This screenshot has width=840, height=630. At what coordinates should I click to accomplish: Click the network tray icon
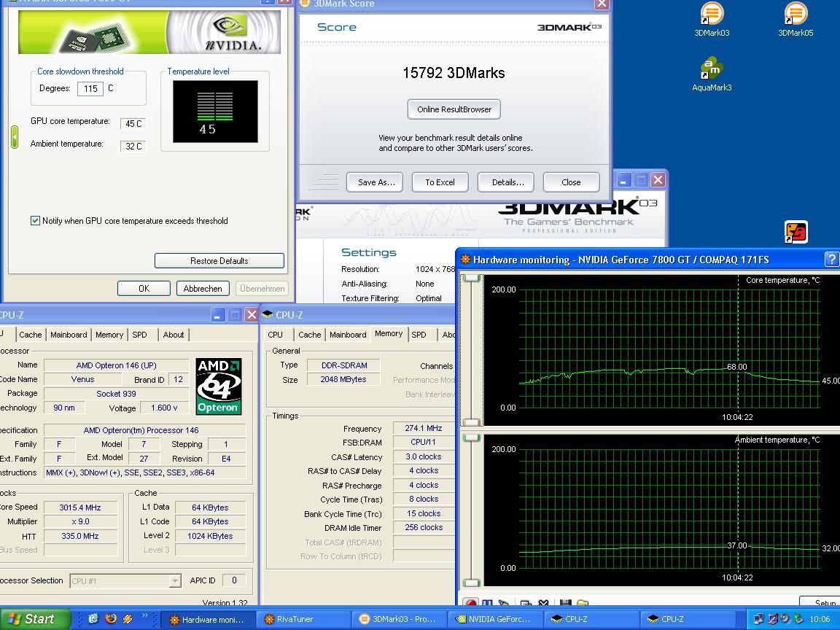pyautogui.click(x=758, y=619)
